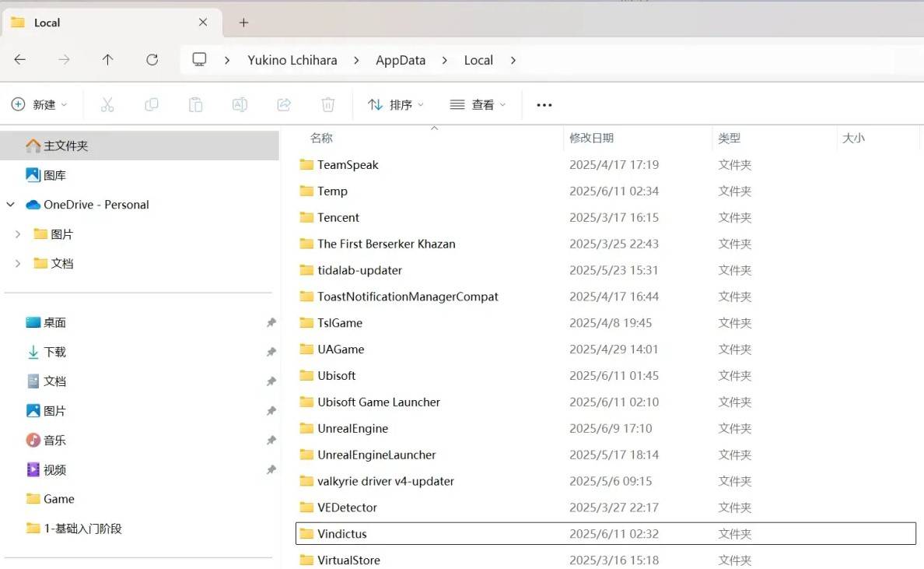Unpin 视频 using its pin icon
Screen dimensions: 924x569
pyautogui.click(x=271, y=470)
